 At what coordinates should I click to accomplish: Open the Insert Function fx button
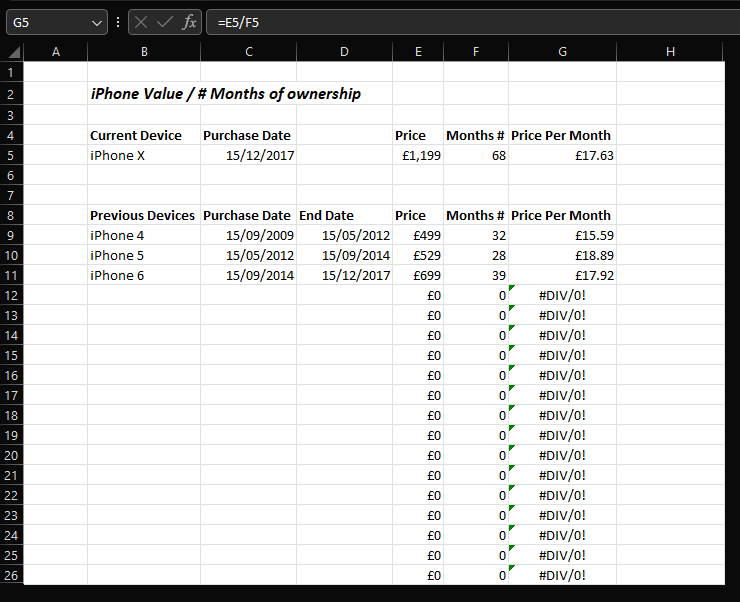[189, 22]
